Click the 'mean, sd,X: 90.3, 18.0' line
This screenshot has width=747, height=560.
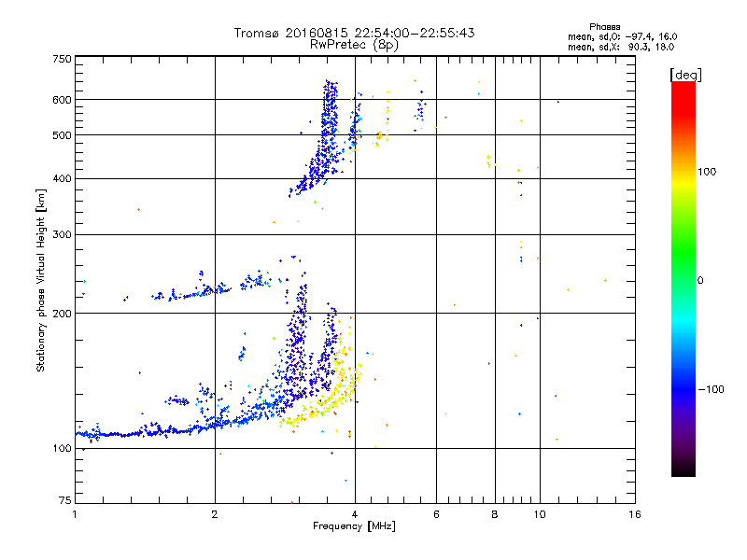click(x=621, y=47)
